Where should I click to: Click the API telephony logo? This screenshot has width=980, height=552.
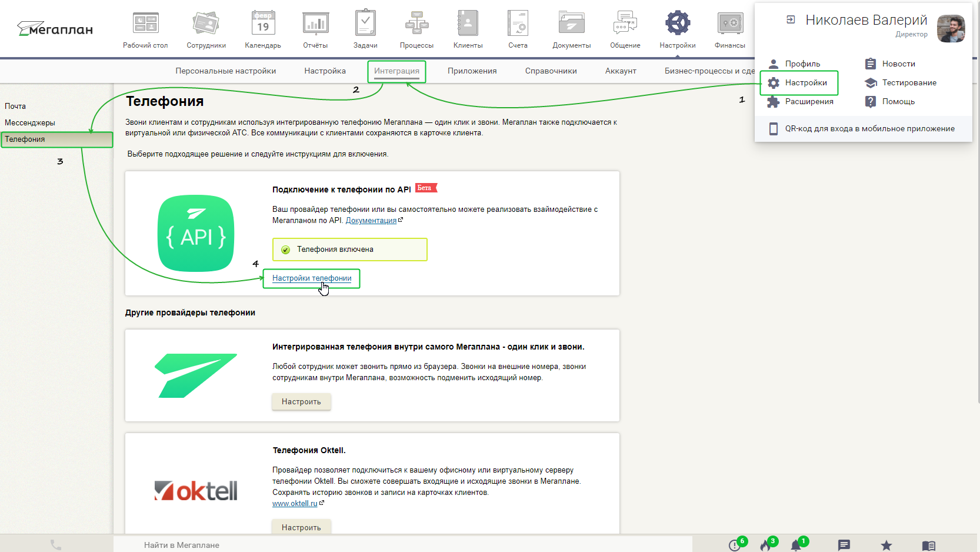tap(196, 233)
